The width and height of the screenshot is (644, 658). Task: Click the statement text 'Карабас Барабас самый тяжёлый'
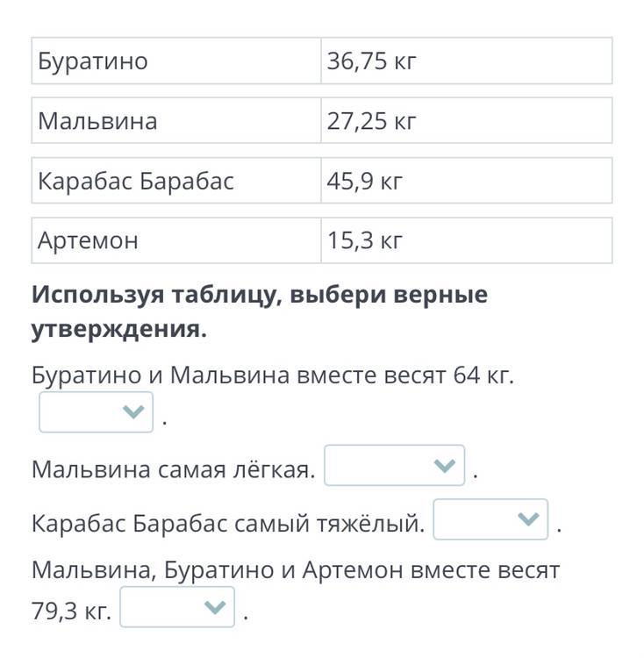228,525
